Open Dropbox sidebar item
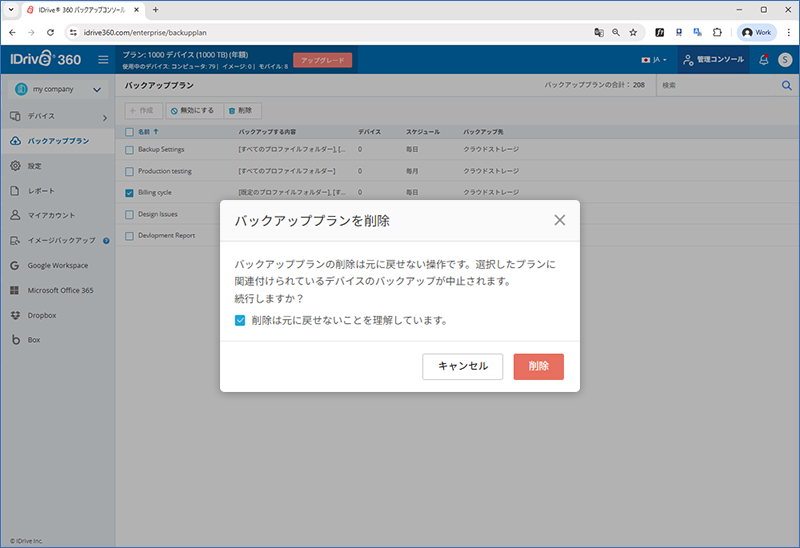This screenshot has width=800, height=548. (x=42, y=315)
